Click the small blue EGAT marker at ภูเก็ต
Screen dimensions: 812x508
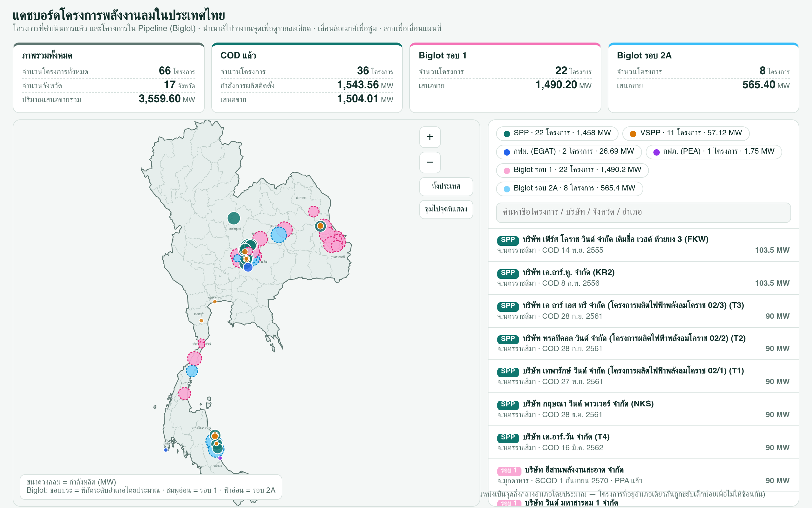coord(166,450)
